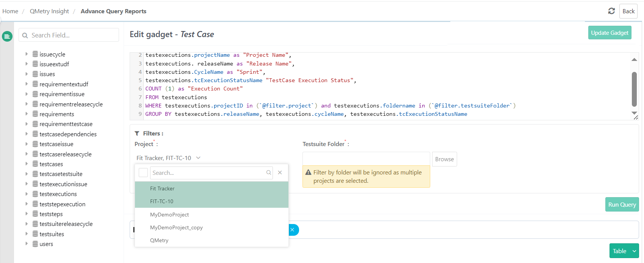Close the project dropdown with the X

280,173
